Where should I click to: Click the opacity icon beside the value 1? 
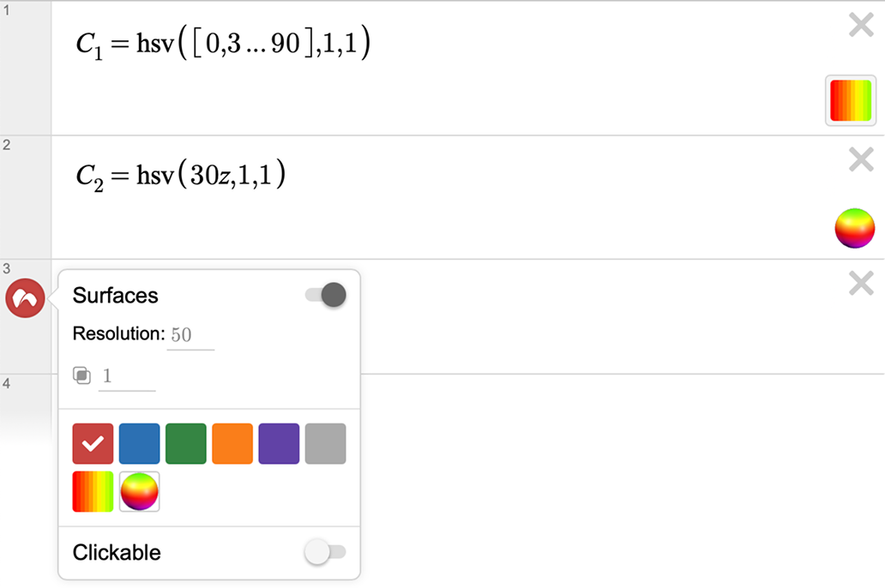click(82, 375)
